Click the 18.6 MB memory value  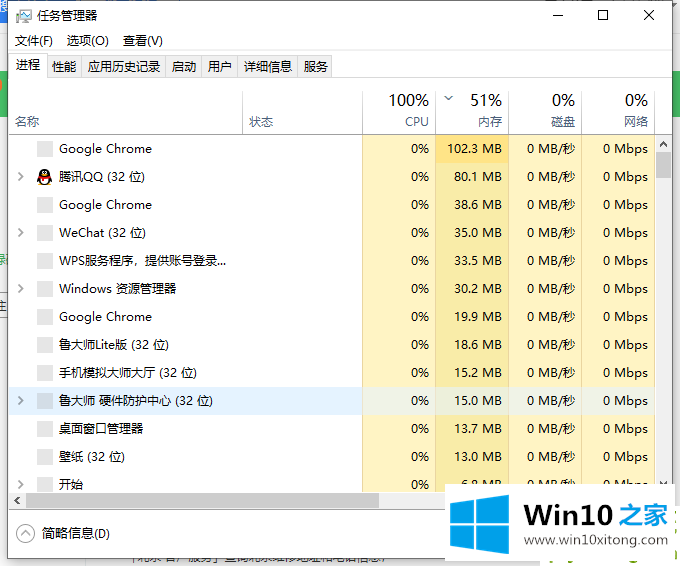click(477, 345)
